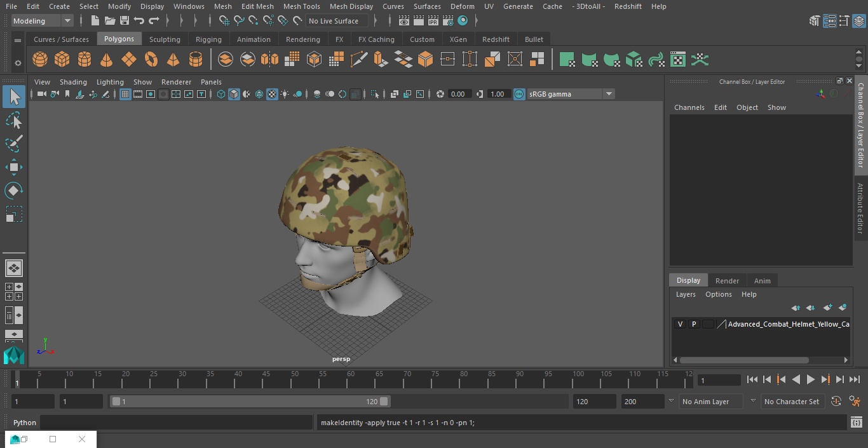Go to end of playback range
Screen dimensions: 868x448
click(855, 379)
